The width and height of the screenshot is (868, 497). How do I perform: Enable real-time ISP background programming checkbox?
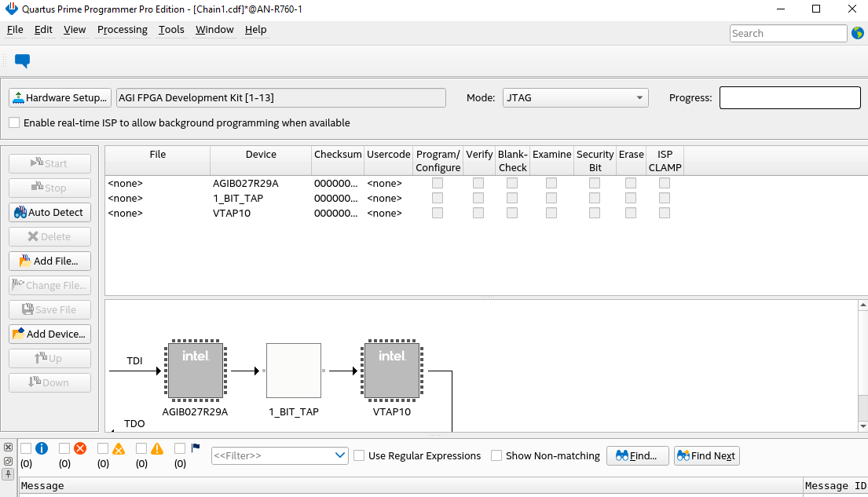14,122
